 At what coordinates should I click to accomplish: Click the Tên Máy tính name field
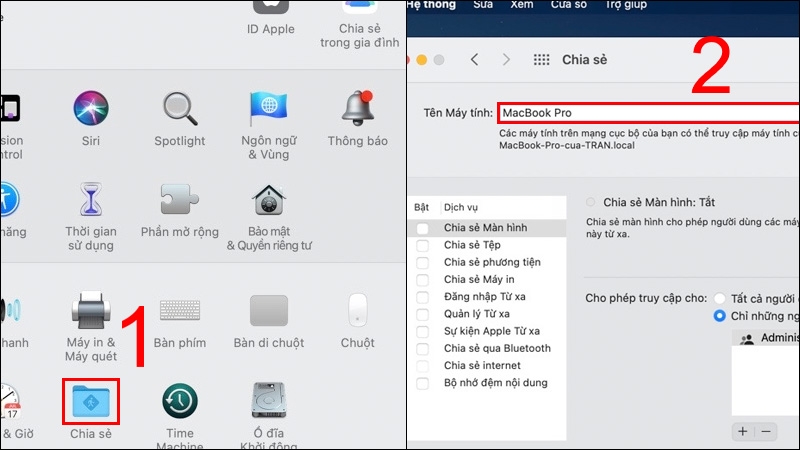[x=648, y=113]
